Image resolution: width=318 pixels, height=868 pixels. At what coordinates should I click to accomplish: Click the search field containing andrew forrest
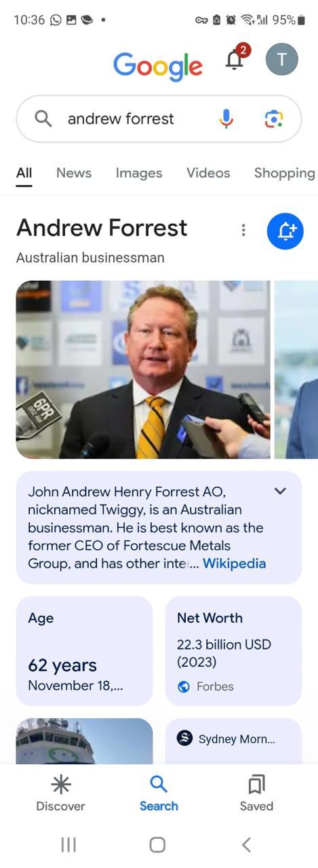coord(159,119)
